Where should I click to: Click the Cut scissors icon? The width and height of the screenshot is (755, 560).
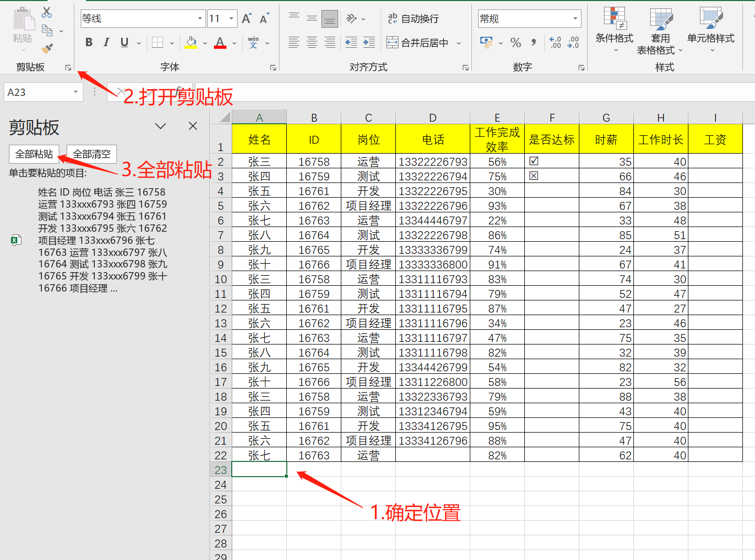[47, 12]
